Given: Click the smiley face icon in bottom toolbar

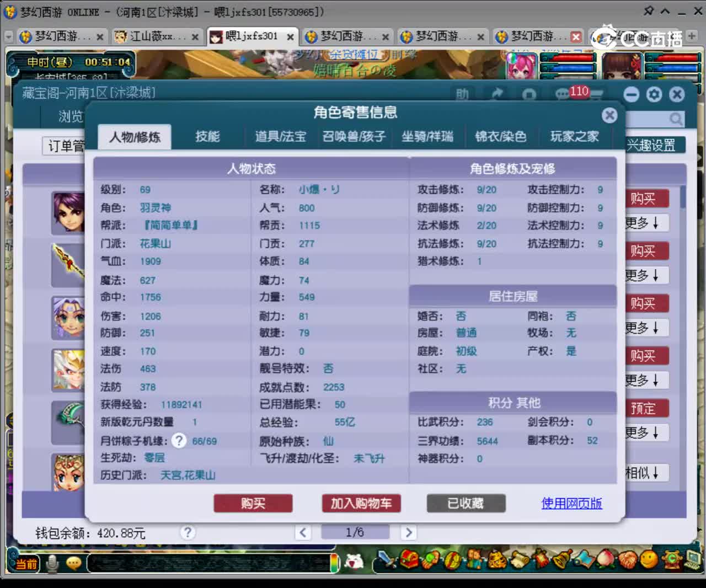Looking at the screenshot, I should [x=649, y=560].
